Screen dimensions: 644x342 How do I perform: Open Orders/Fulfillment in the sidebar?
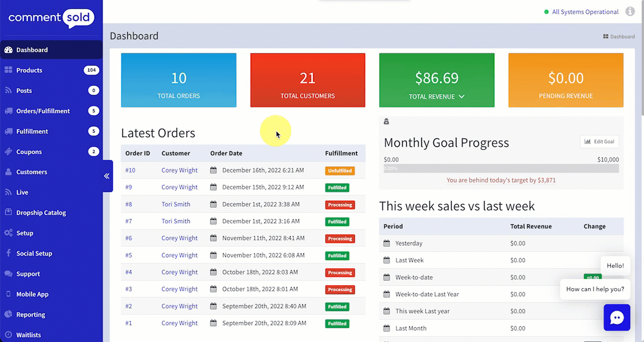51,111
